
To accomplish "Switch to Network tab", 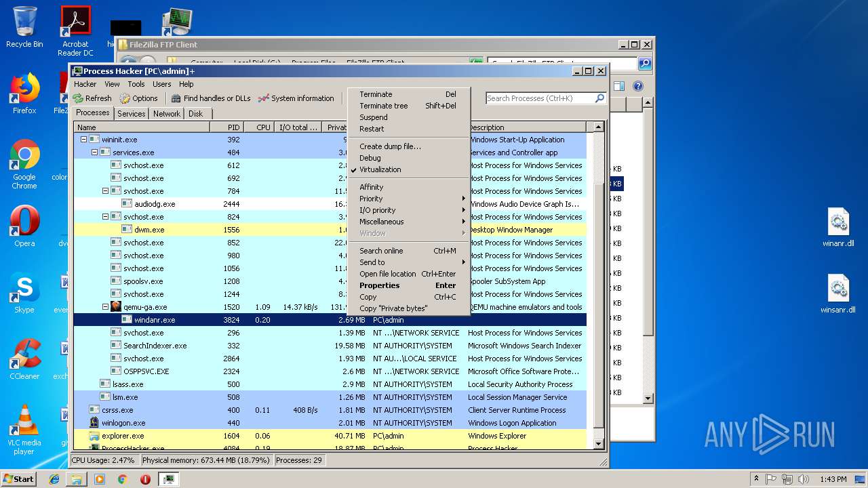I will [x=166, y=114].
